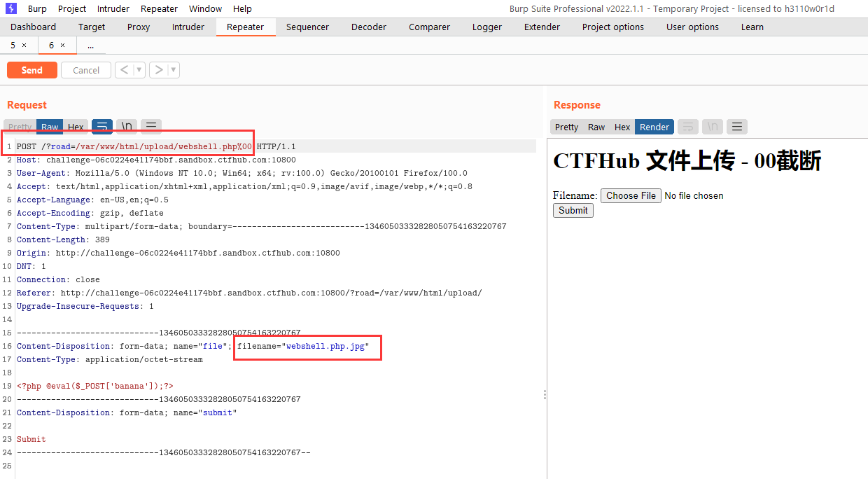Open the Help menu

coord(242,8)
